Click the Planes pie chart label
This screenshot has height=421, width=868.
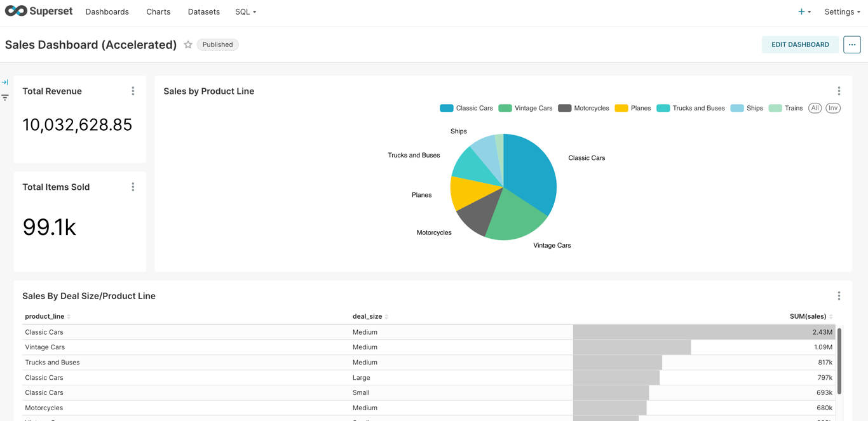[421, 195]
